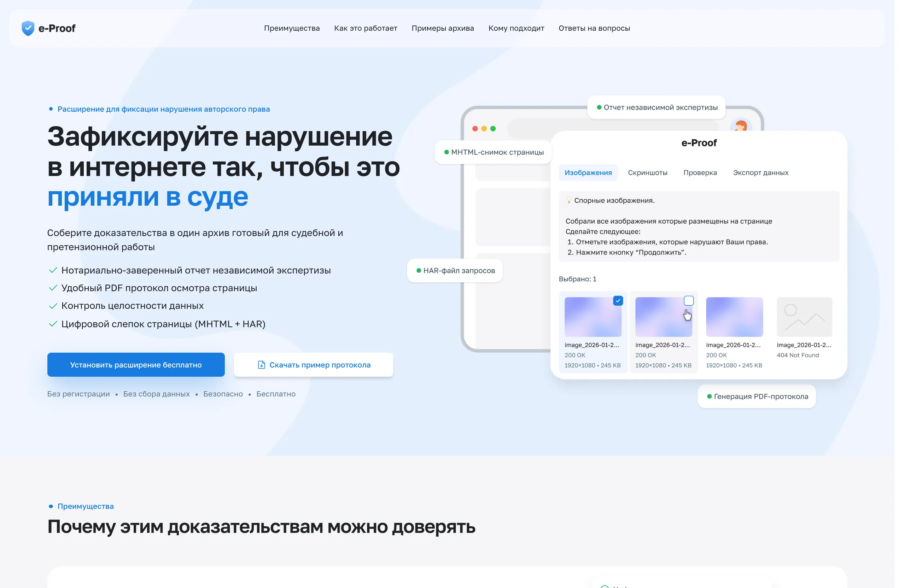
Task: Click the '404 Not Found' status text
Action: (798, 355)
